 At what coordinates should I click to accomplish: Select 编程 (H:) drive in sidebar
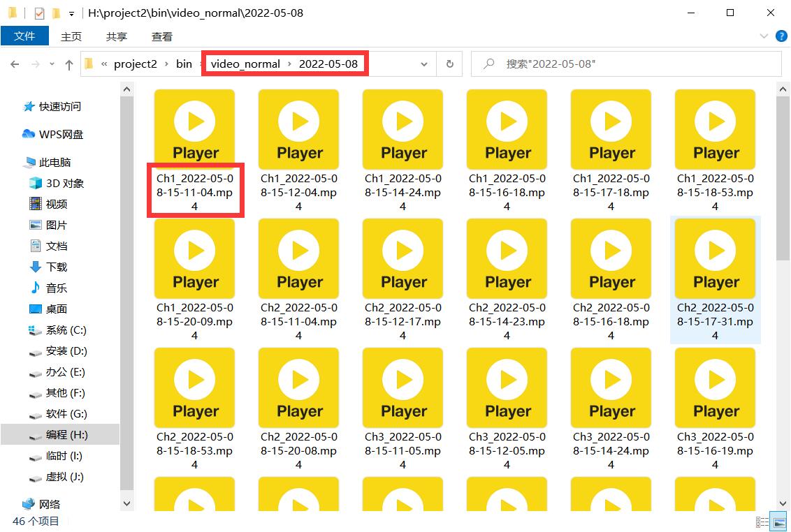click(66, 434)
